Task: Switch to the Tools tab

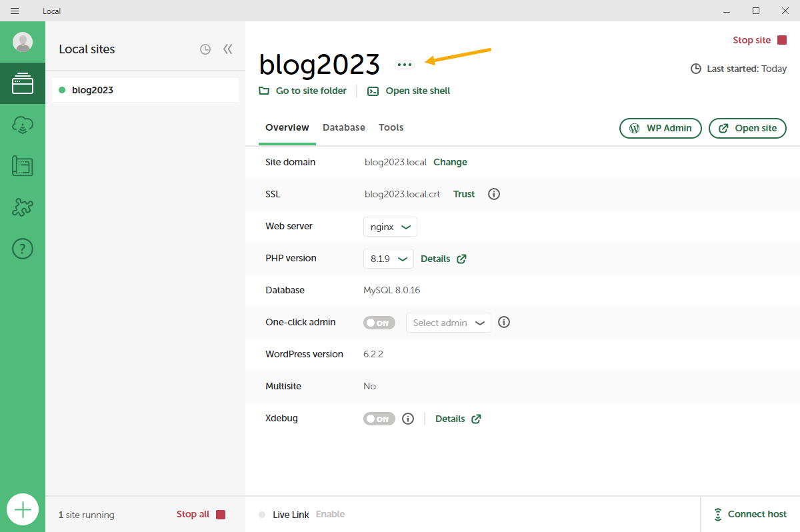Action: pyautogui.click(x=391, y=127)
